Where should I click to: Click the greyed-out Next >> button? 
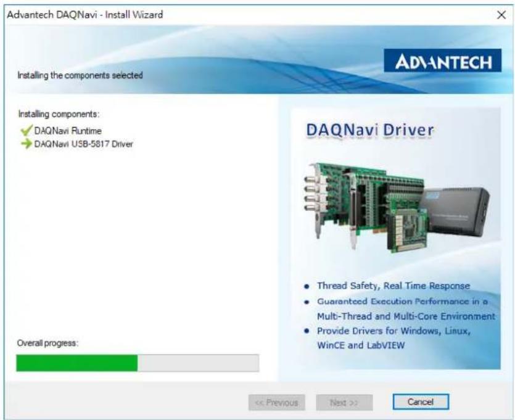(344, 403)
